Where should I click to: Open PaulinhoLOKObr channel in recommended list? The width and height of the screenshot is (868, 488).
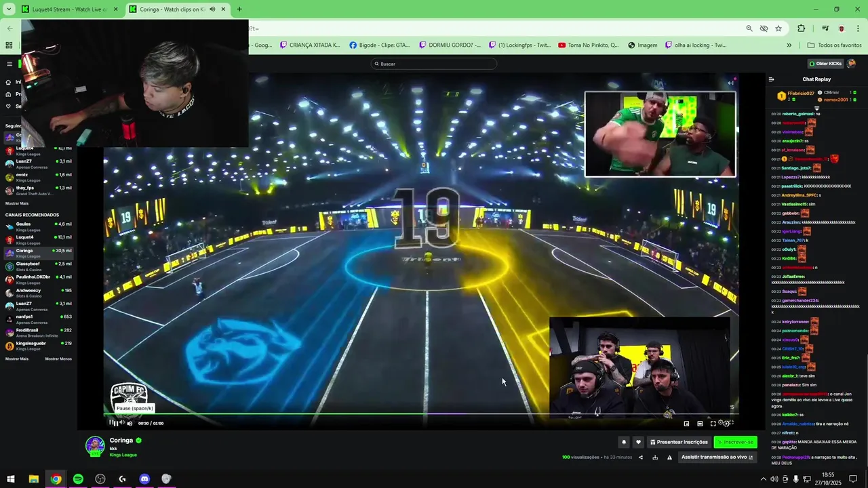39,280
